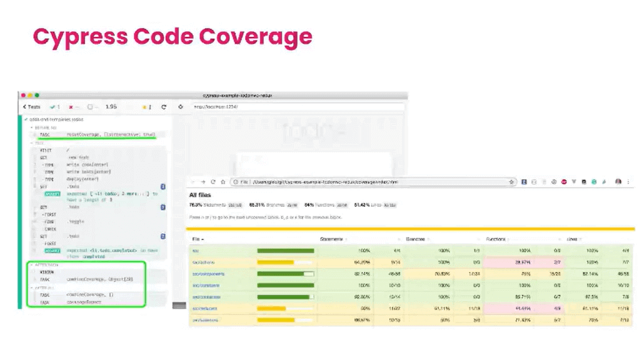The width and height of the screenshot is (644, 342).
Task: Click the localhost:1234 URL field in Cypress
Action: point(299,107)
